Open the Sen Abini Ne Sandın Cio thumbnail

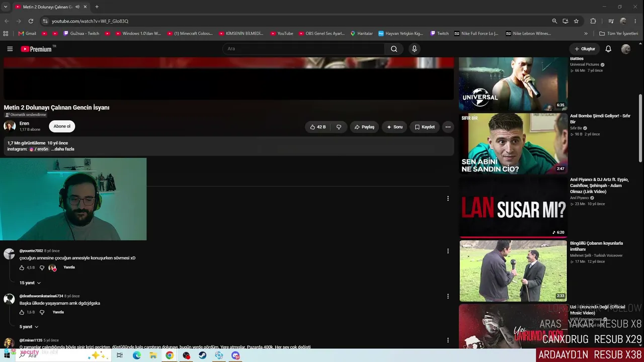(x=513, y=144)
